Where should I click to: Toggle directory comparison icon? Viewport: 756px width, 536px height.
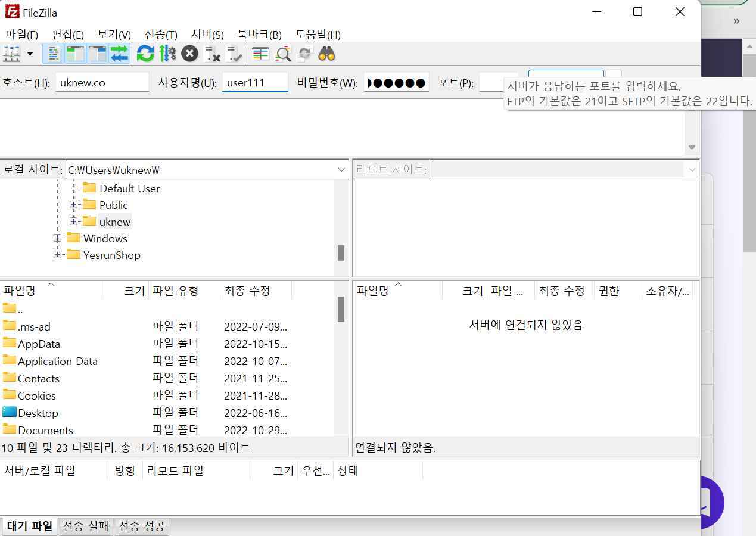click(x=283, y=54)
